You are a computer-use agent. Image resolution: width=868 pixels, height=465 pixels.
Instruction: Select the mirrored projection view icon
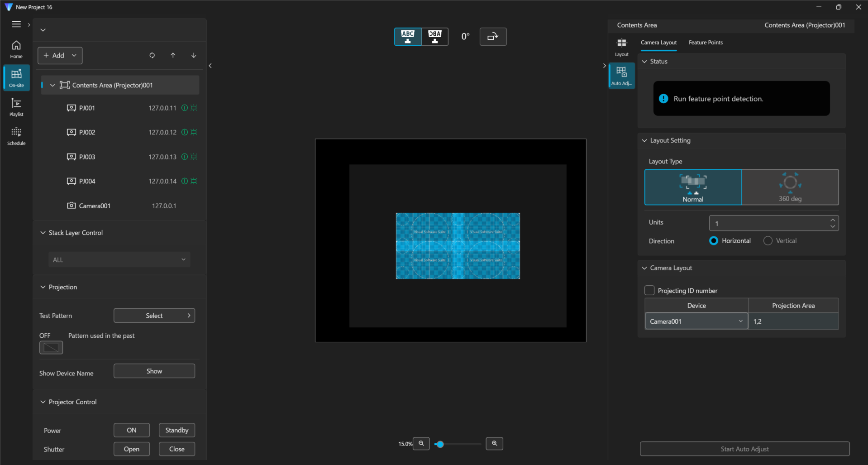(x=434, y=37)
